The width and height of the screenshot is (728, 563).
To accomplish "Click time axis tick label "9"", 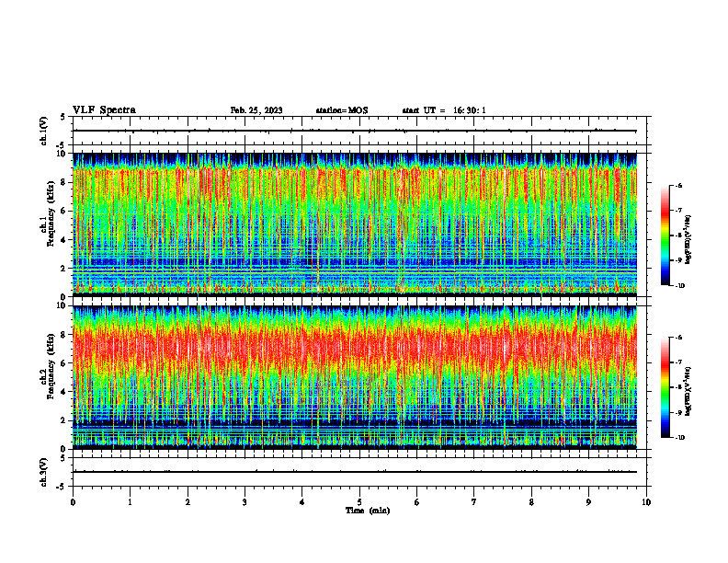I will 588,502.
